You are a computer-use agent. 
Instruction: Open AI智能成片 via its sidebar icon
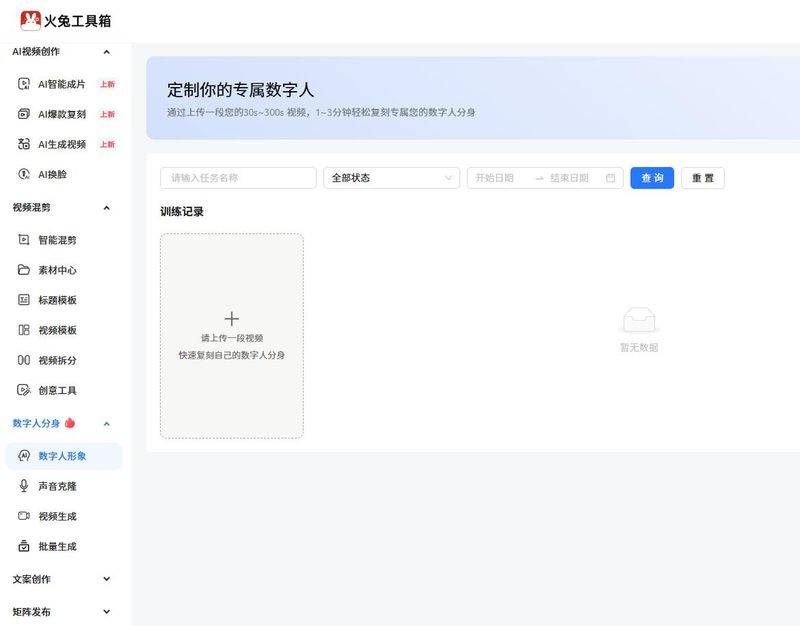[x=24, y=84]
